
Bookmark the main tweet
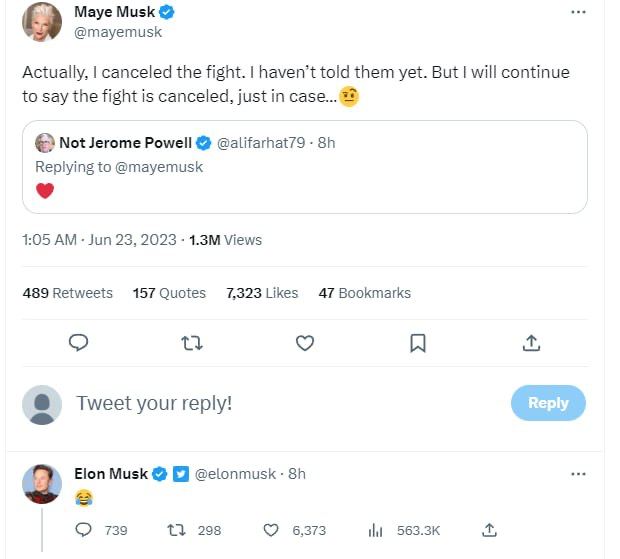pos(418,343)
